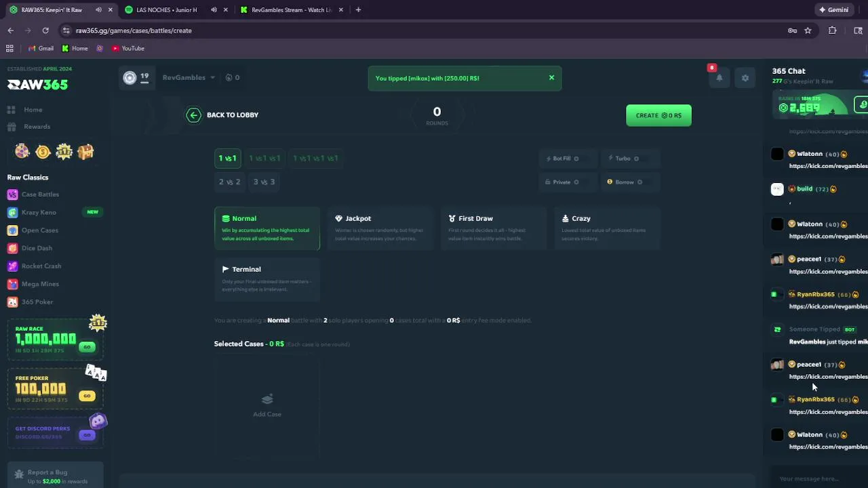
Task: Open the YouTube bookmark
Action: click(x=128, y=48)
